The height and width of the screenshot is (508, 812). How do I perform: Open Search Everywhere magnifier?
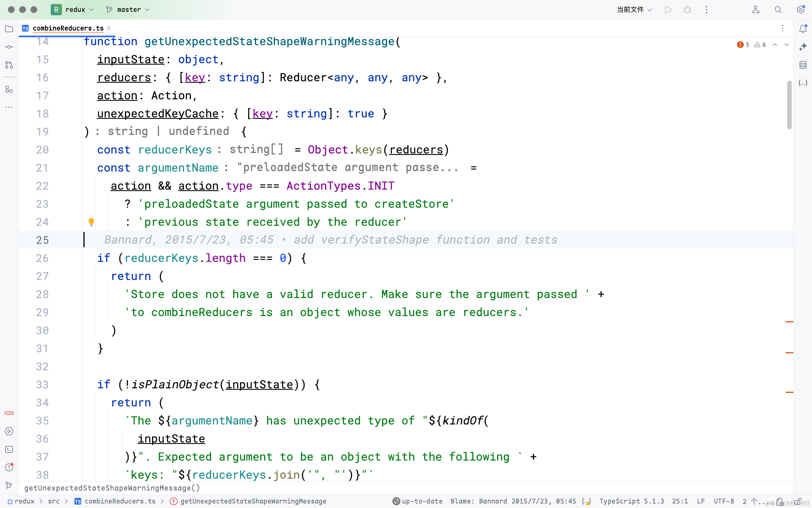coord(778,9)
